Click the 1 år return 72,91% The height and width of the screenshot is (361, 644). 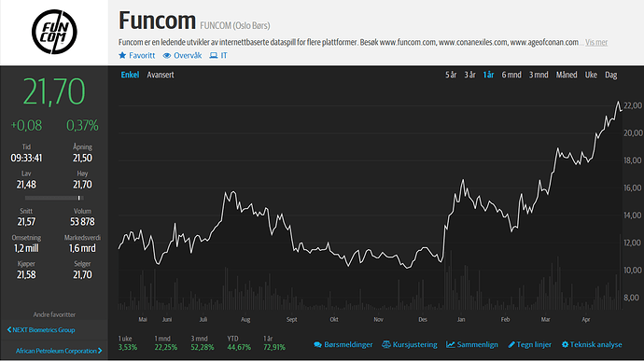click(274, 347)
